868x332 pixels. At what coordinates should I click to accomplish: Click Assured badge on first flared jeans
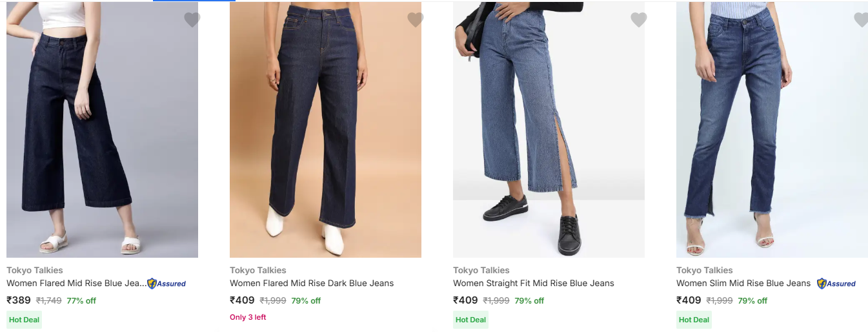(167, 284)
